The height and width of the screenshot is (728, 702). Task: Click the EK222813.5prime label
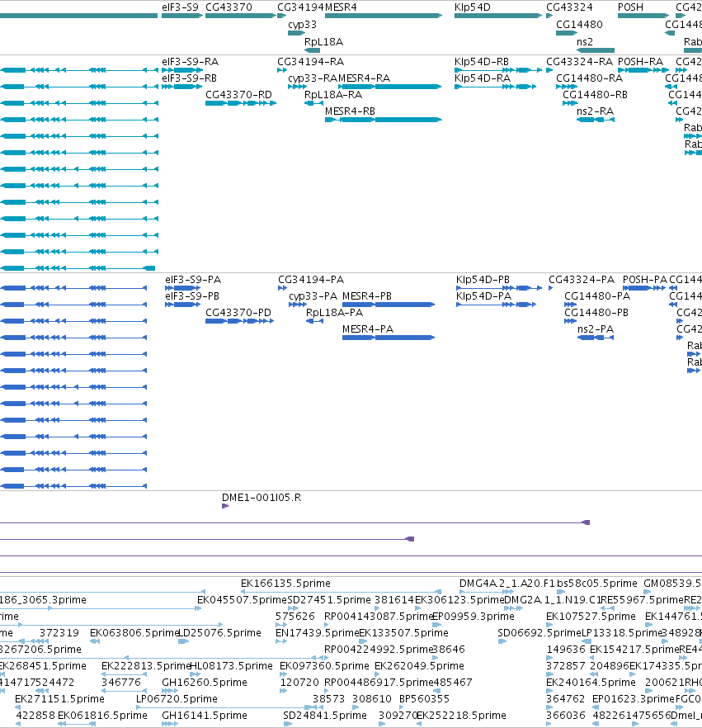(146, 666)
